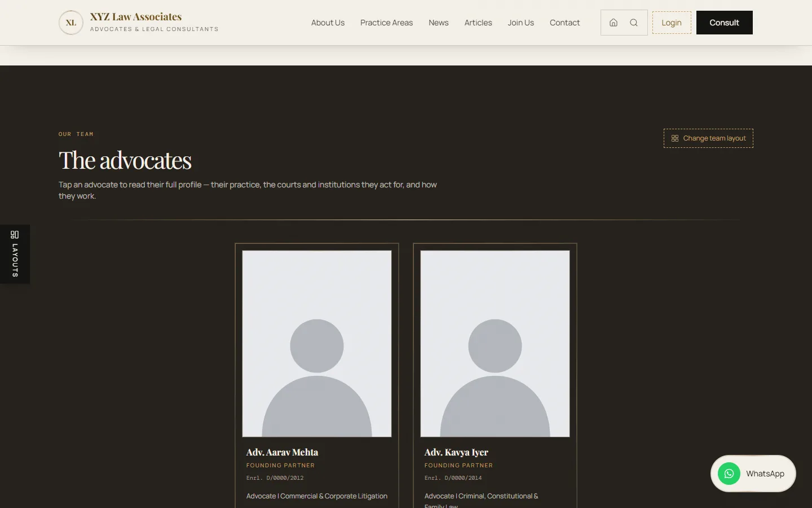Open the LAYOUTS side panel tab

pyautogui.click(x=15, y=254)
